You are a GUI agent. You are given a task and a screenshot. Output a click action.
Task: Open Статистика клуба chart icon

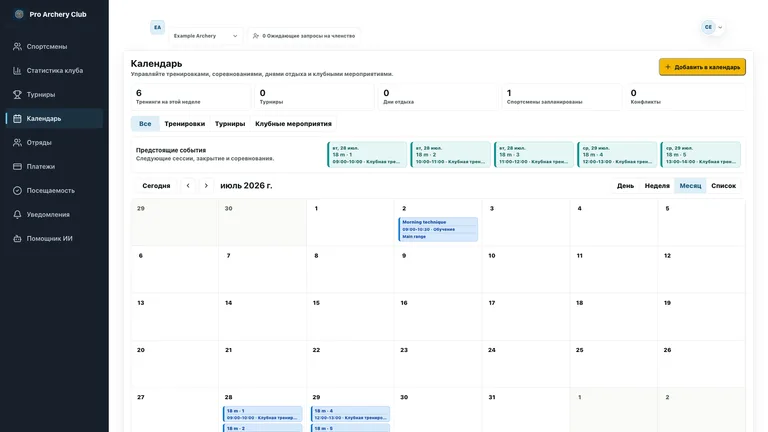pos(17,71)
